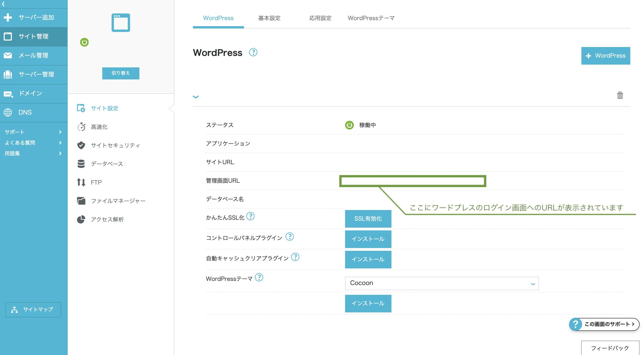
Task: Expand the 用語集 menu arrow
Action: tap(60, 154)
